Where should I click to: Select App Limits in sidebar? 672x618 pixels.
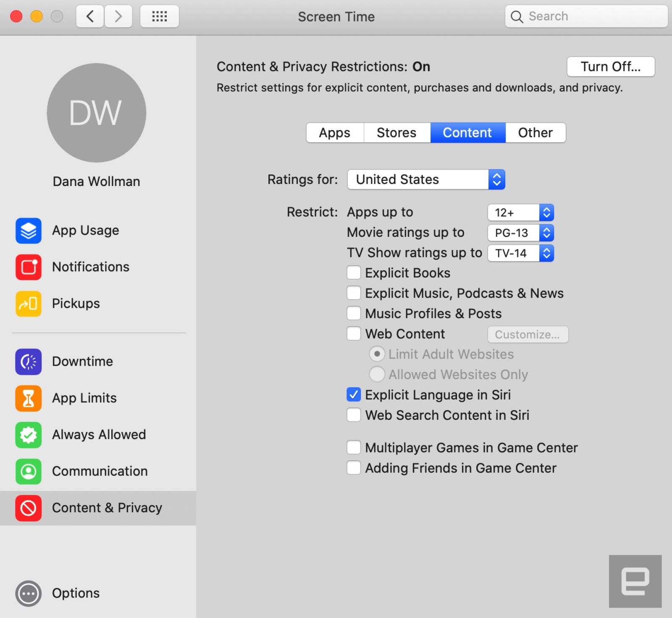pyautogui.click(x=98, y=398)
